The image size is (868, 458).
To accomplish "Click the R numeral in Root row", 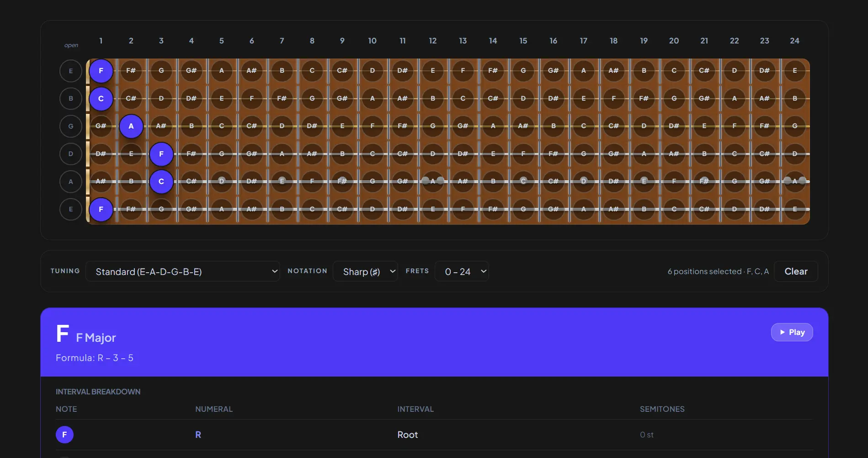I will (x=198, y=435).
